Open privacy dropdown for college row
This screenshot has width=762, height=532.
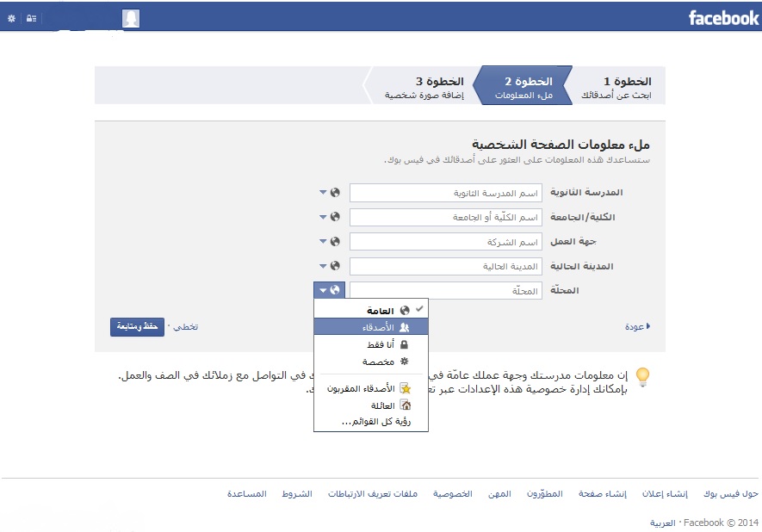[330, 217]
